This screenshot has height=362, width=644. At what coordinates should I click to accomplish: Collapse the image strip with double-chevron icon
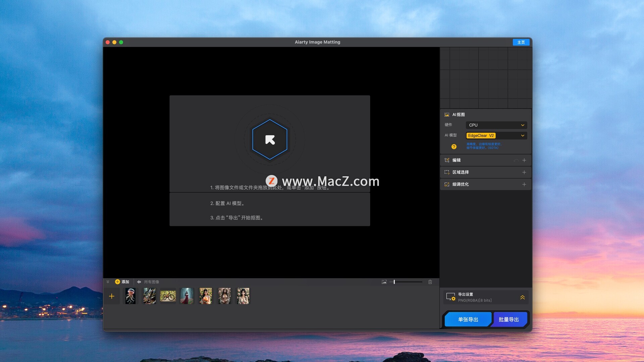click(108, 282)
